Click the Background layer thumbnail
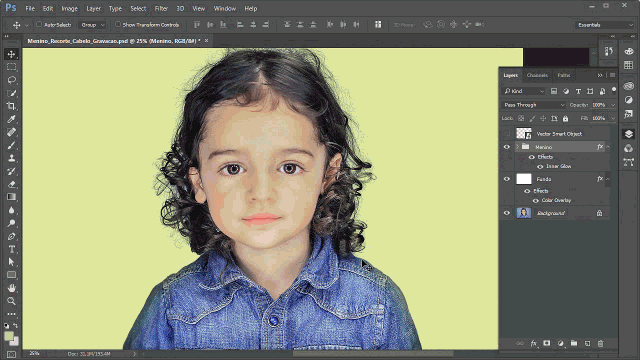 click(x=524, y=213)
